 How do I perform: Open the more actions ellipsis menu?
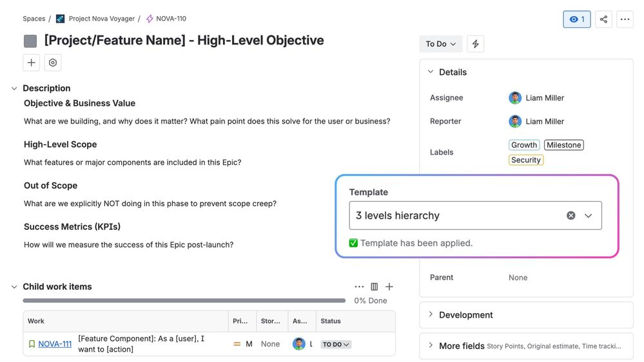(625, 19)
